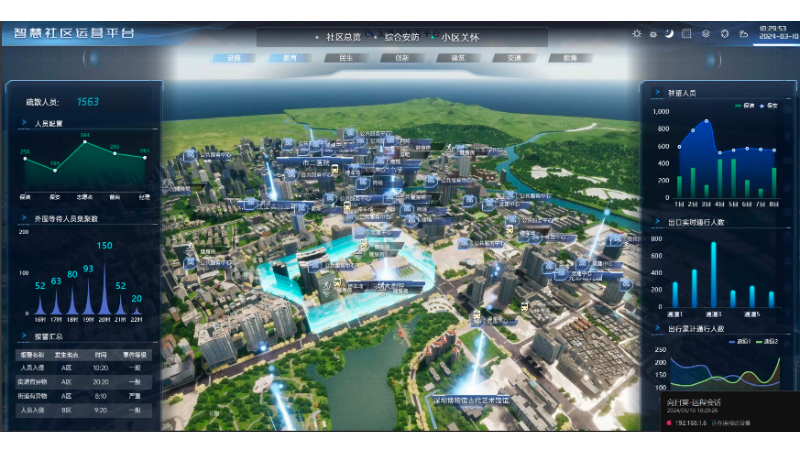Screen dimensions: 800x453
Task: Click the 严重 severity cell
Action: 135,396
